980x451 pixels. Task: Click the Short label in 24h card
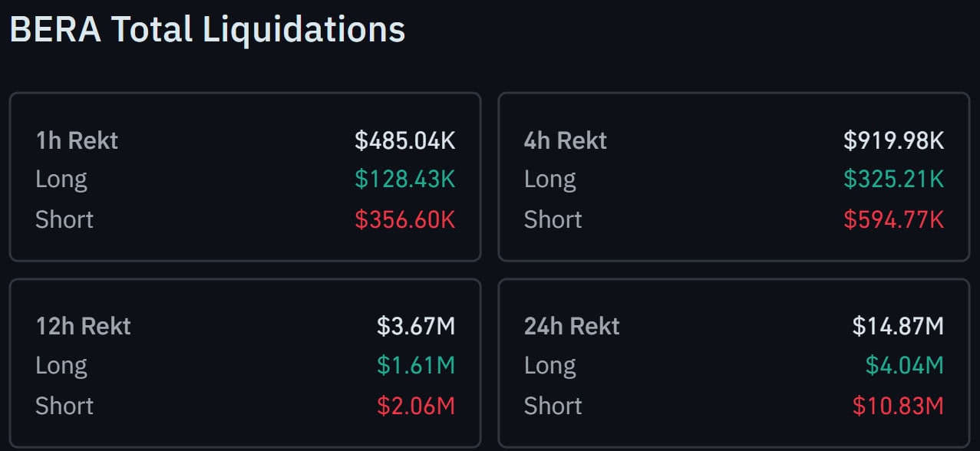coord(553,405)
